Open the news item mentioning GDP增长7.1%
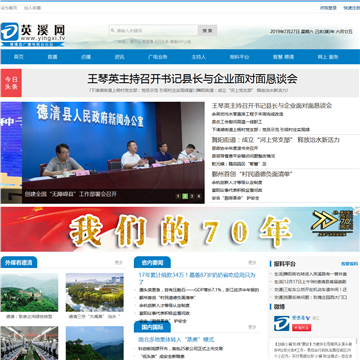This screenshot has height=360, width=360. point(199,290)
